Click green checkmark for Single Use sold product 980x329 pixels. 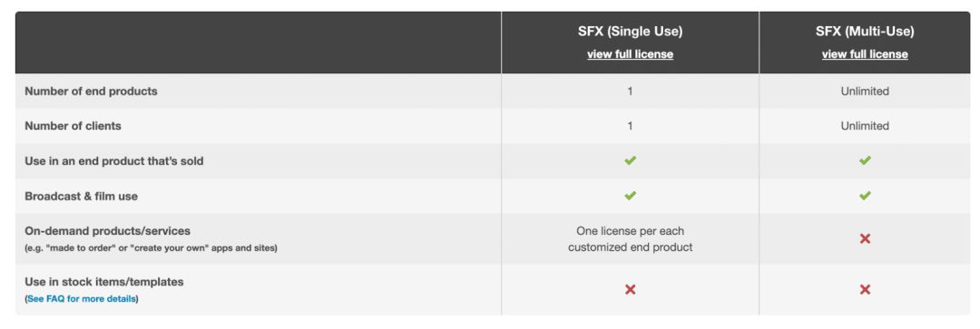630,161
